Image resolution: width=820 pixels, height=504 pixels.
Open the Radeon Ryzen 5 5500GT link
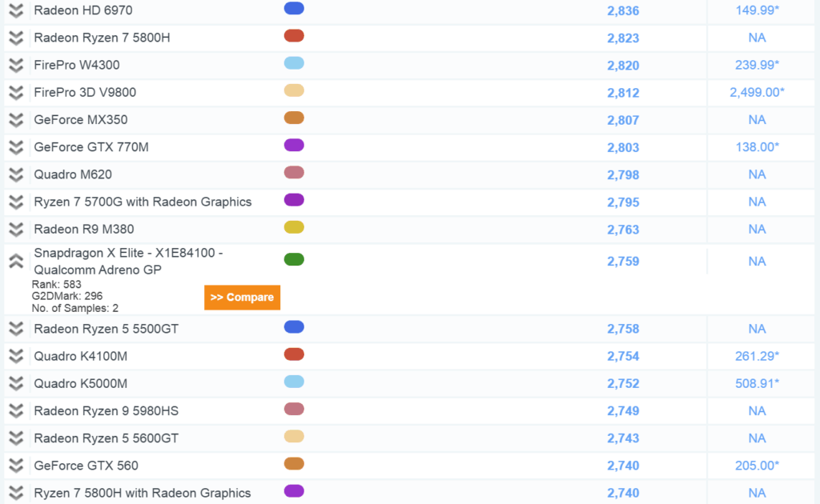[107, 329]
